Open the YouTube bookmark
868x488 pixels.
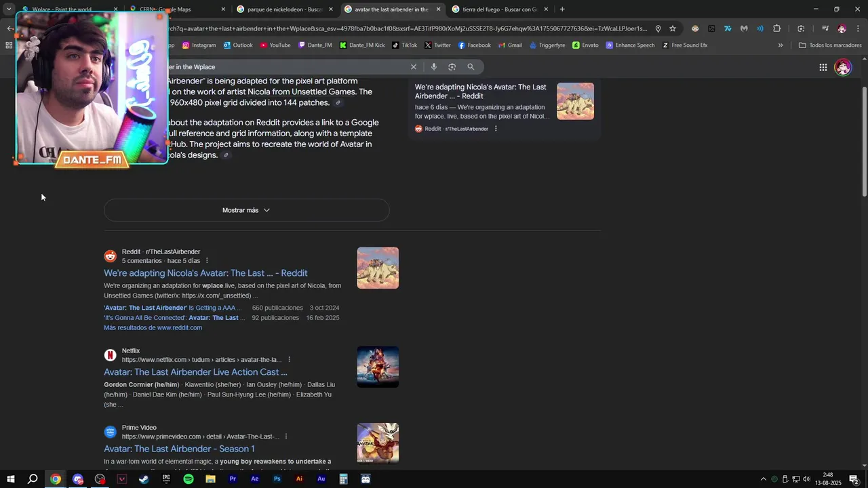(x=275, y=45)
